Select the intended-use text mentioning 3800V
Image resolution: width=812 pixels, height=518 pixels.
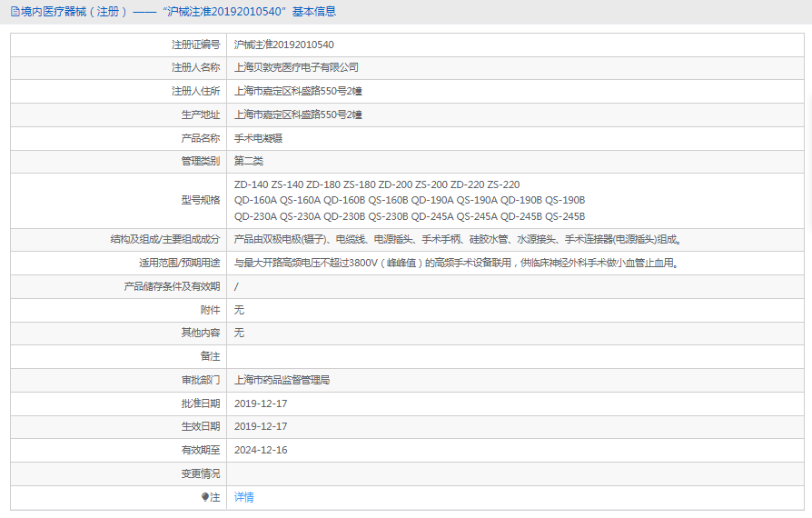[457, 264]
